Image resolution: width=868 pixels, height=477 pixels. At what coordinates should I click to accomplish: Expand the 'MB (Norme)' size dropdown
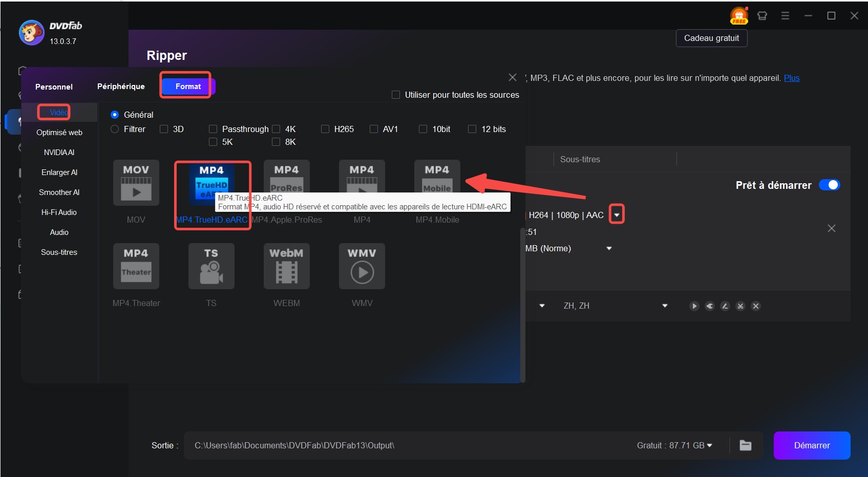point(609,248)
